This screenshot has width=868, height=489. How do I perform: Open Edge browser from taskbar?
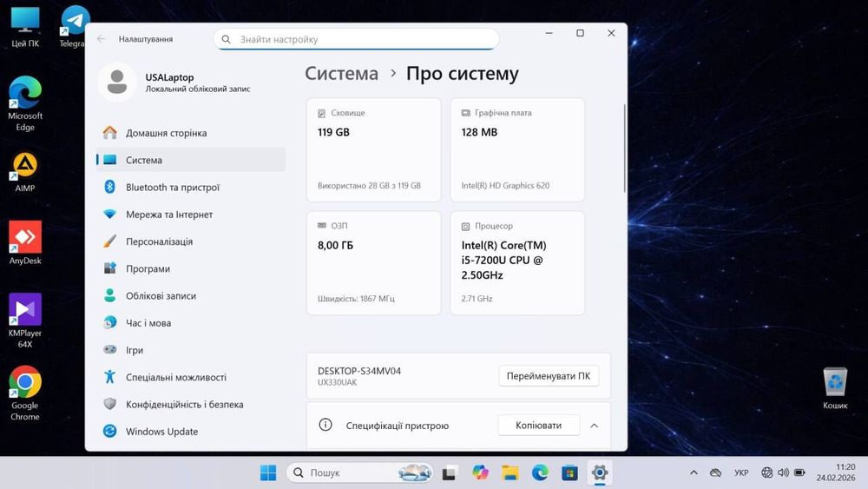coord(540,472)
